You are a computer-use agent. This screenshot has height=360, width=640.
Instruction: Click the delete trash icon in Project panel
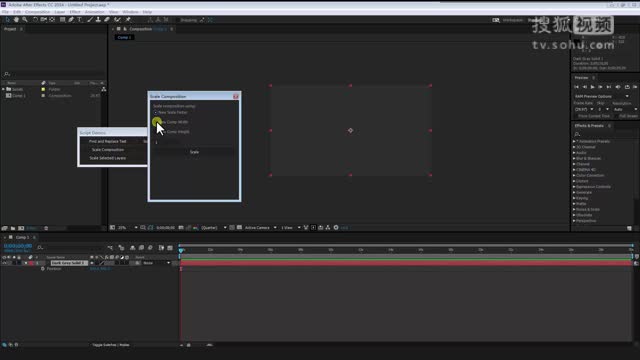[46, 228]
